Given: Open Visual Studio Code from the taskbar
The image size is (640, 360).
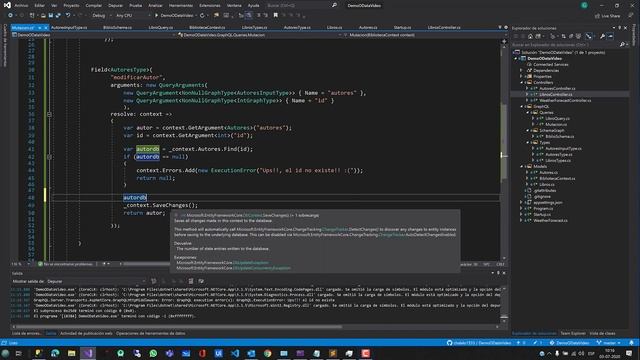Looking at the screenshot, I should (235, 353).
